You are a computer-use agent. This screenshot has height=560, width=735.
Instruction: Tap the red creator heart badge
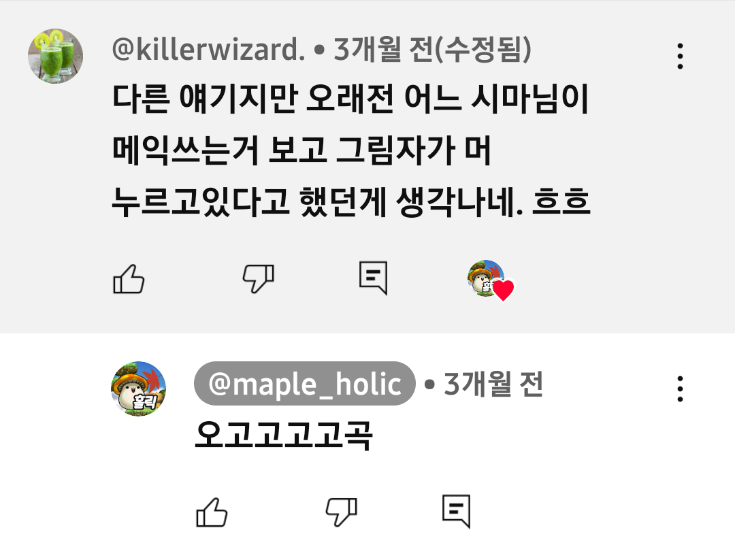(504, 290)
